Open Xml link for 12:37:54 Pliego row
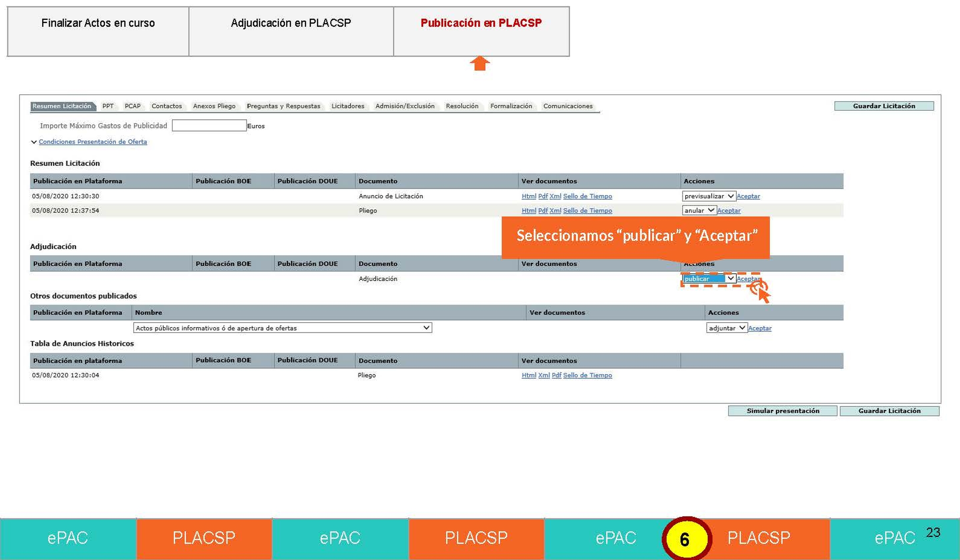The image size is (960, 560). pos(555,210)
